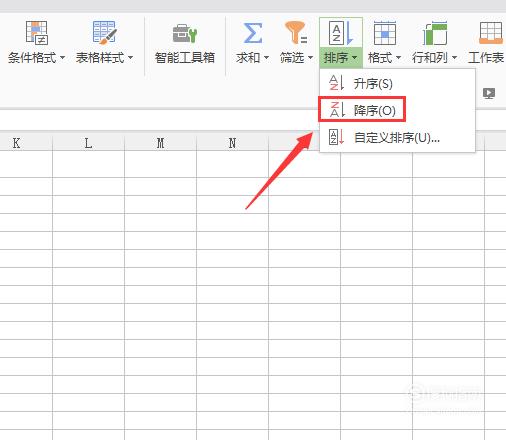Click the Table Style (表格样式) brush icon

click(105, 32)
